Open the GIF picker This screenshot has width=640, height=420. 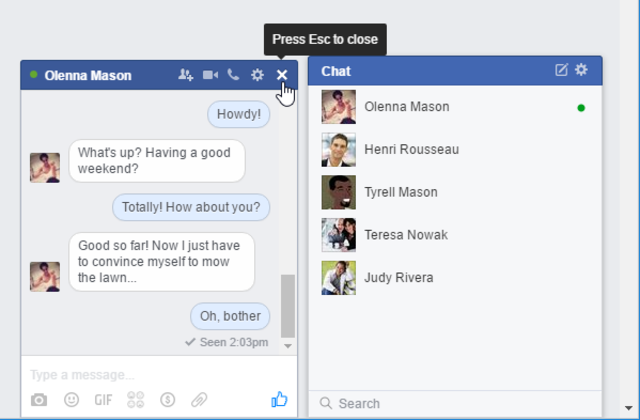[103, 400]
